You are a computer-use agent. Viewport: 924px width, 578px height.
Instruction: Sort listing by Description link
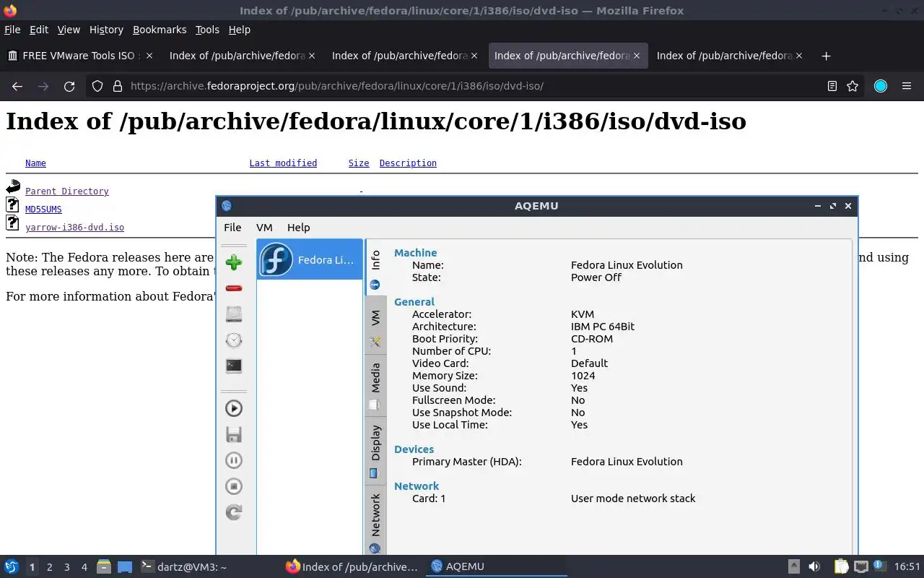pos(408,163)
